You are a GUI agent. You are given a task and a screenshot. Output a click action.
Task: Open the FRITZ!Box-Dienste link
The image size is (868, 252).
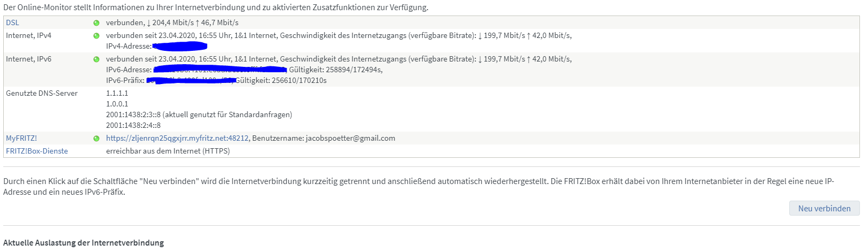pos(37,151)
